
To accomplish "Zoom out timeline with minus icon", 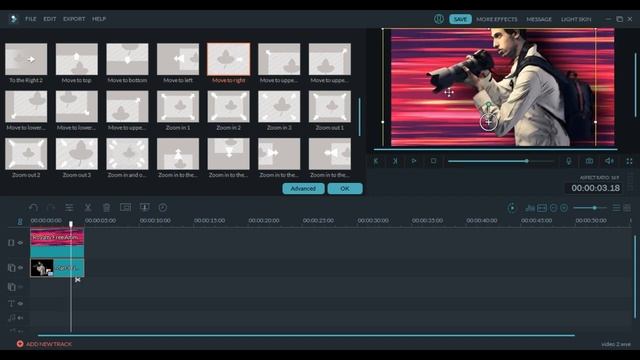I will (x=553, y=208).
